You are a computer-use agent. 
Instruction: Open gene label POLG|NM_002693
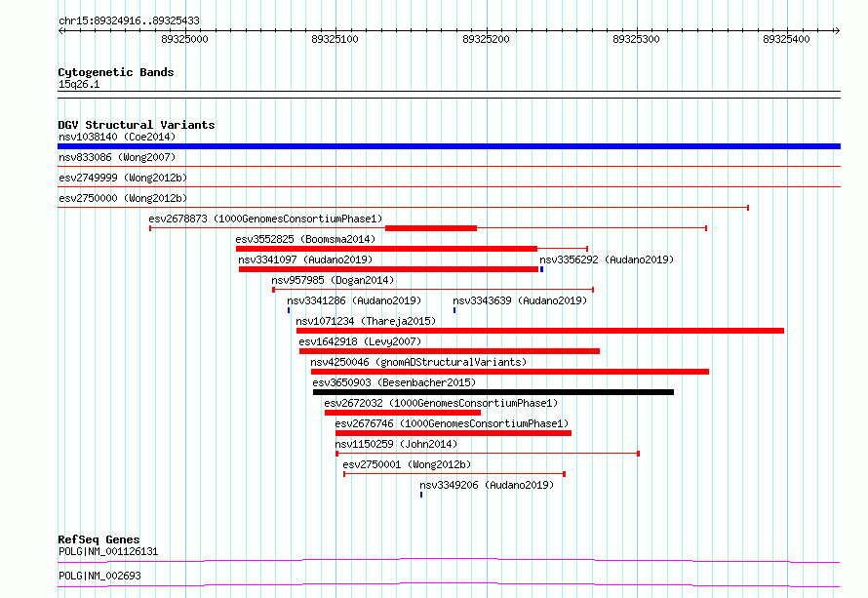pos(99,576)
